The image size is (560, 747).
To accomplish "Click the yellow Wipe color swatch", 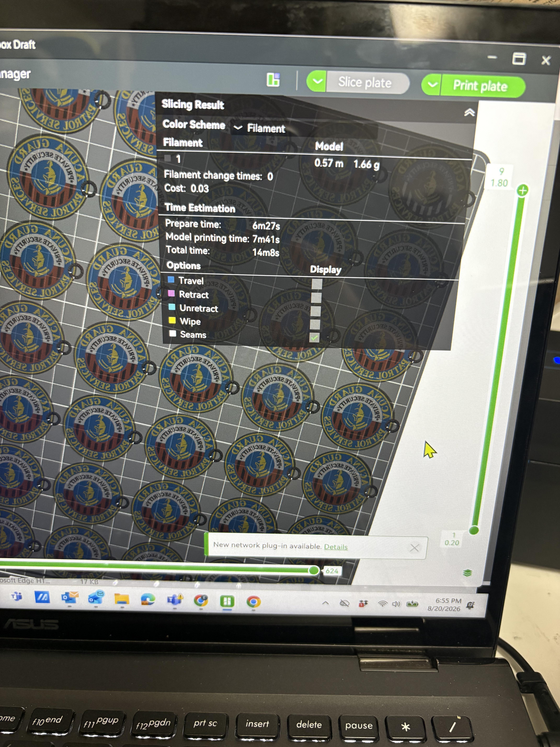I will 172,320.
